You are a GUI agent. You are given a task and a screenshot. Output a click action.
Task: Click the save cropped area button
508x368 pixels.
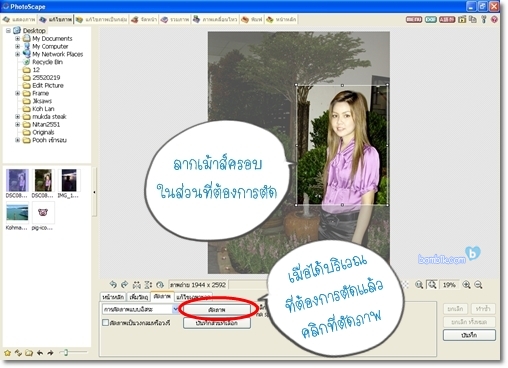pyautogui.click(x=217, y=323)
